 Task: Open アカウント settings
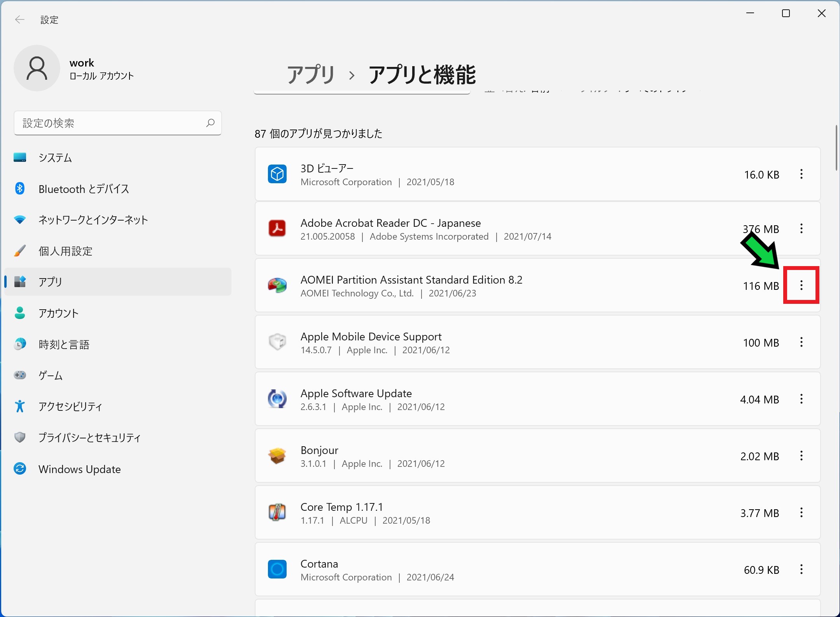click(118, 313)
